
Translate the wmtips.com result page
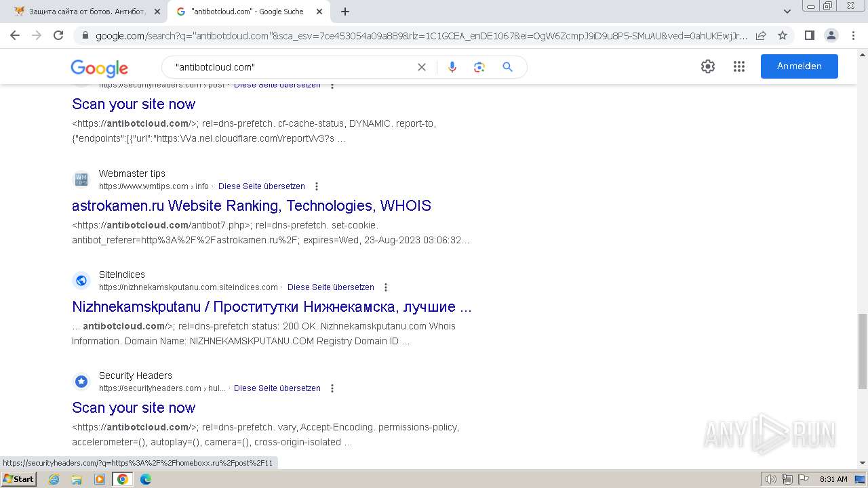click(x=262, y=186)
